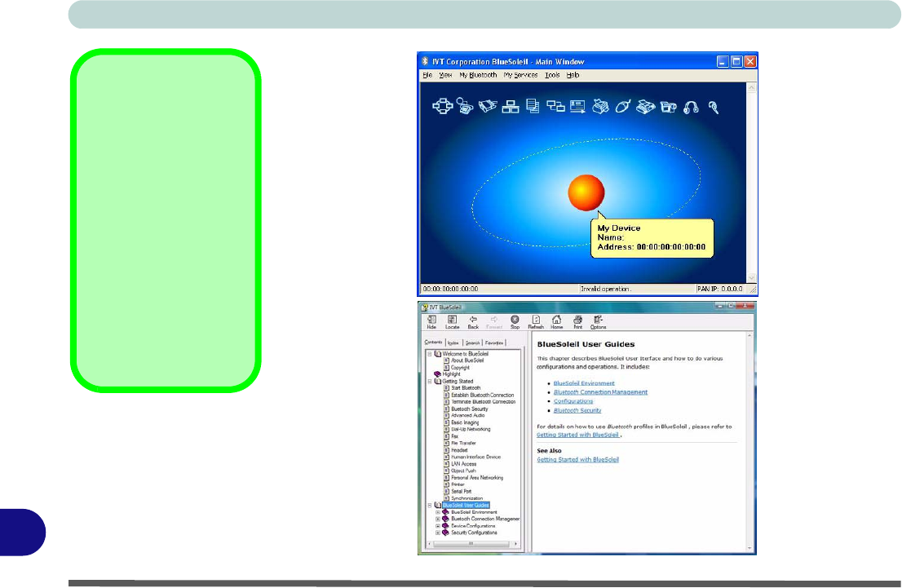The width and height of the screenshot is (902, 588).
Task: Open the Configurations link
Action: point(573,401)
